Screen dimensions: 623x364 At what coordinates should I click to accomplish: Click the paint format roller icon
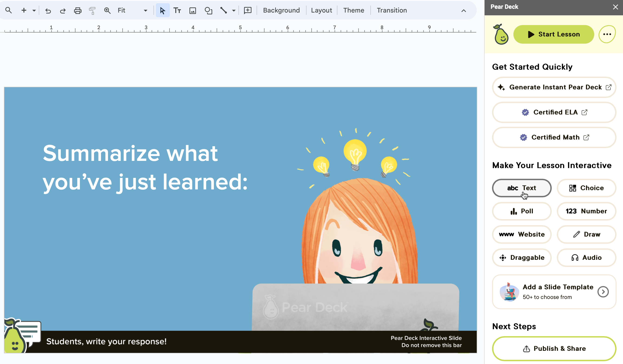(92, 10)
